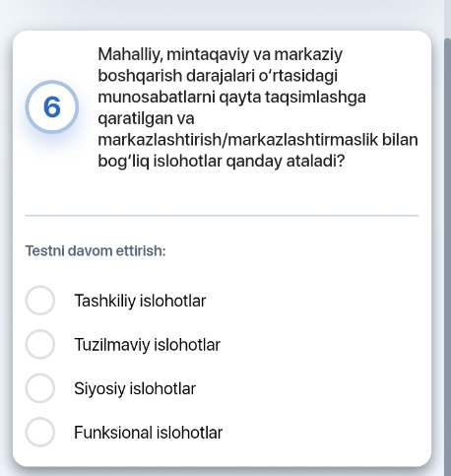Click the word 'boshqarish' in the question
451x476 pixels.
click(x=140, y=76)
